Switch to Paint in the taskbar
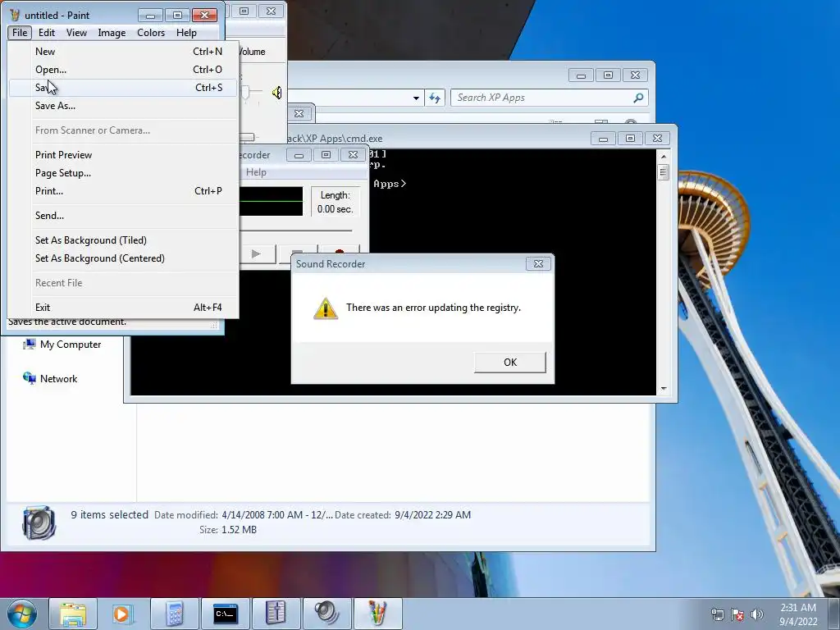Image resolution: width=840 pixels, height=630 pixels. click(x=377, y=614)
